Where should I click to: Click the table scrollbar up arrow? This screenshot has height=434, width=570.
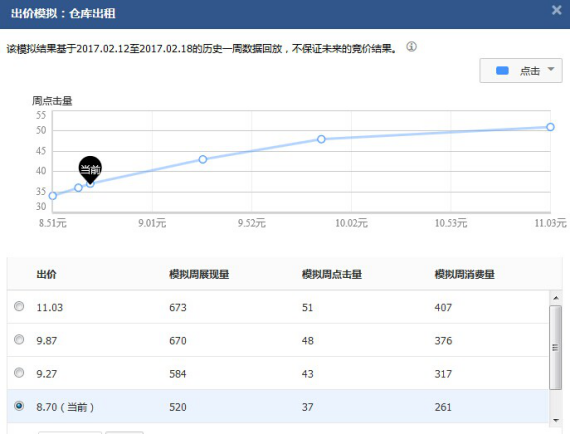click(x=556, y=298)
